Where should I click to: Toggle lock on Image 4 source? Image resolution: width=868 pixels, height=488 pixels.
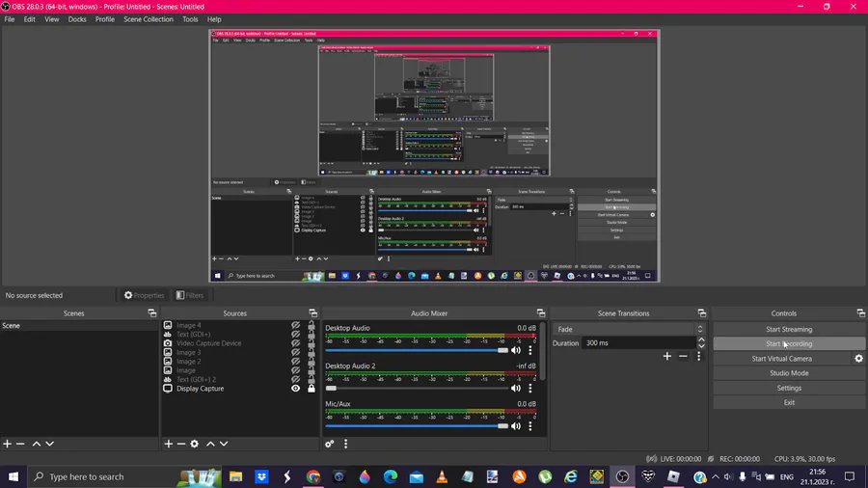pos(312,325)
